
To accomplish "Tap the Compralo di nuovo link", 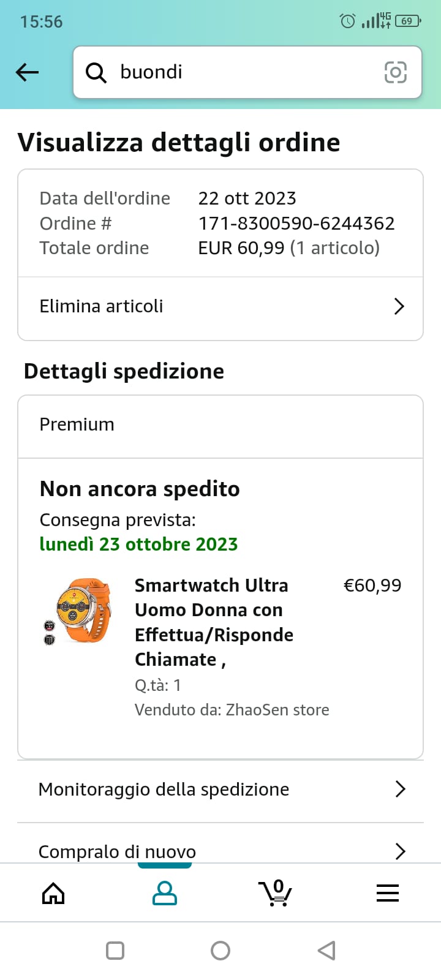I will point(117,851).
